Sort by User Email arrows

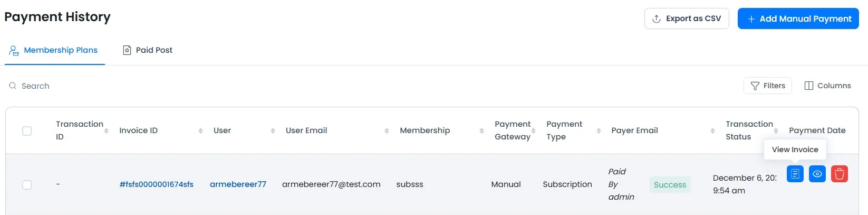[387, 130]
